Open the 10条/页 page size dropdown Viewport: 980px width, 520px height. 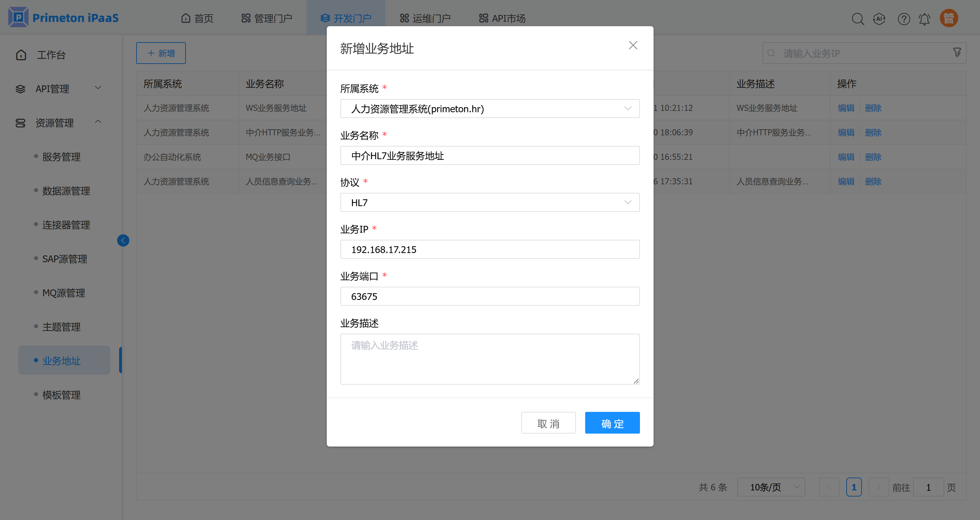(771, 487)
